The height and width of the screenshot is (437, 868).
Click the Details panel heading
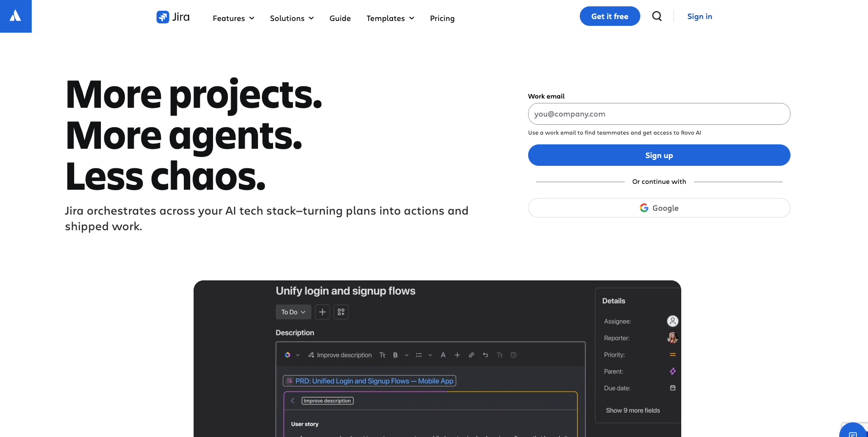(614, 301)
